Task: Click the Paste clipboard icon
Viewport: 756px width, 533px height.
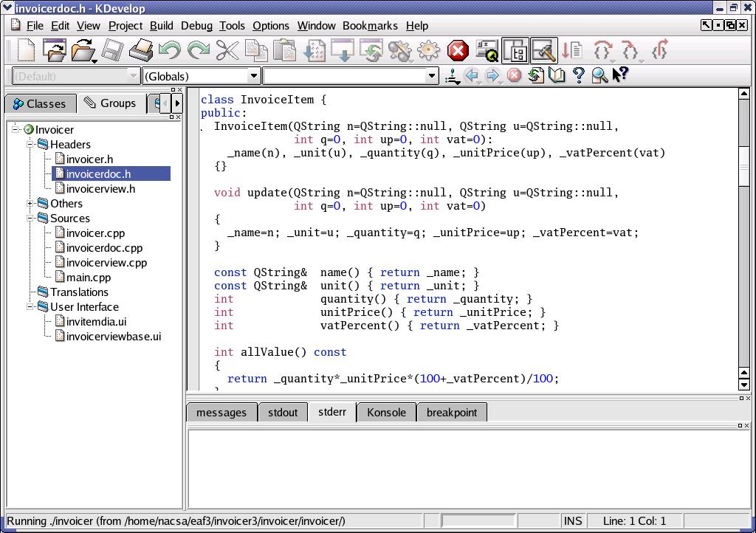Action: pyautogui.click(x=284, y=50)
